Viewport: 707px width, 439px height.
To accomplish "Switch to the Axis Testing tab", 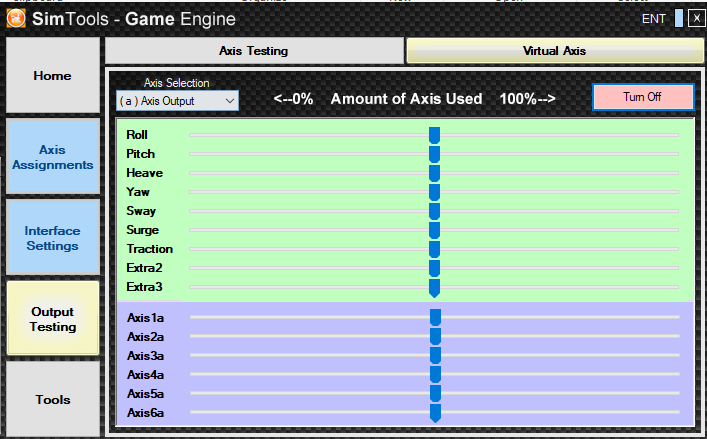I will [254, 51].
